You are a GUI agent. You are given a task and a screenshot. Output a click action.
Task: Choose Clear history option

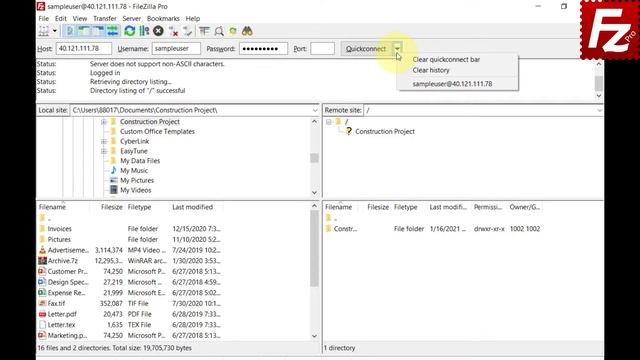431,70
